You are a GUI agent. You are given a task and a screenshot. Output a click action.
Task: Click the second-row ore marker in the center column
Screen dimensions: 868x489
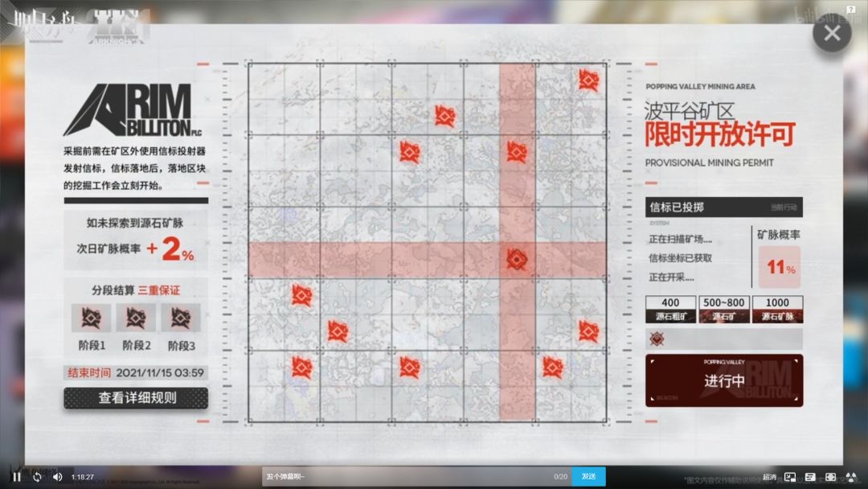(410, 152)
